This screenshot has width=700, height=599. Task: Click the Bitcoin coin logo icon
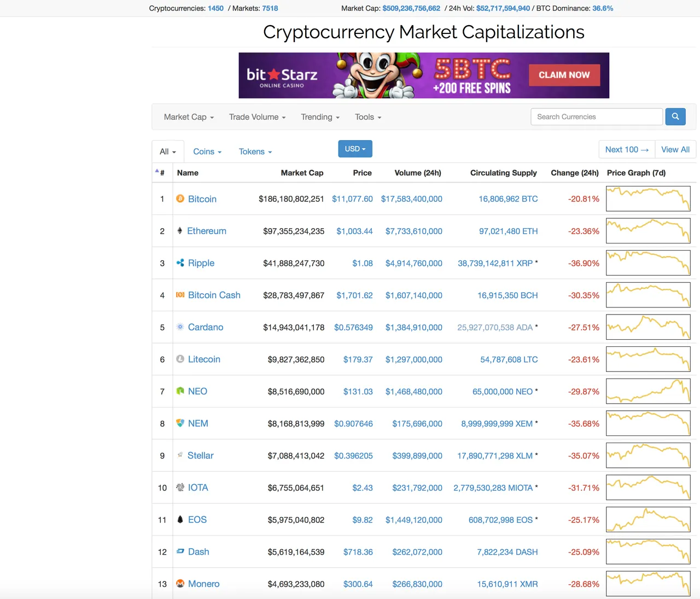pos(180,199)
